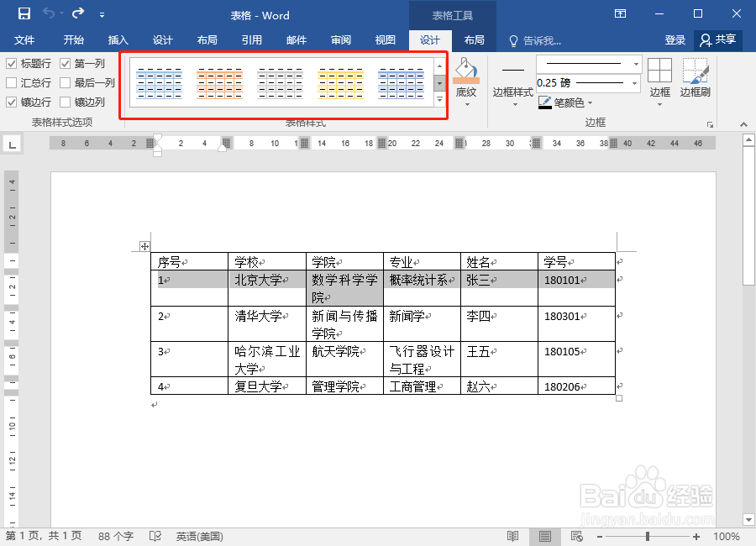Click the 88 个字 word count
Image resolution: width=756 pixels, height=546 pixels.
click(116, 537)
